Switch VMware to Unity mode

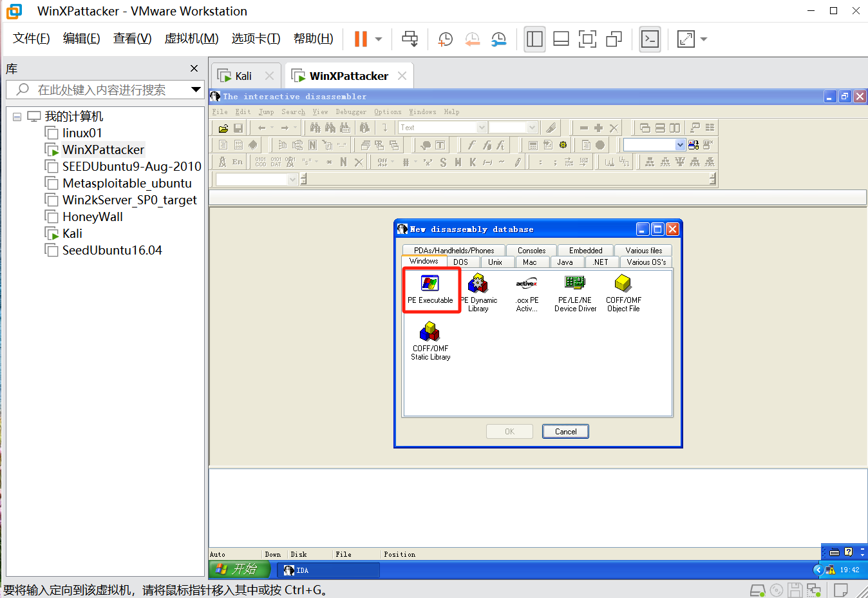pos(614,39)
